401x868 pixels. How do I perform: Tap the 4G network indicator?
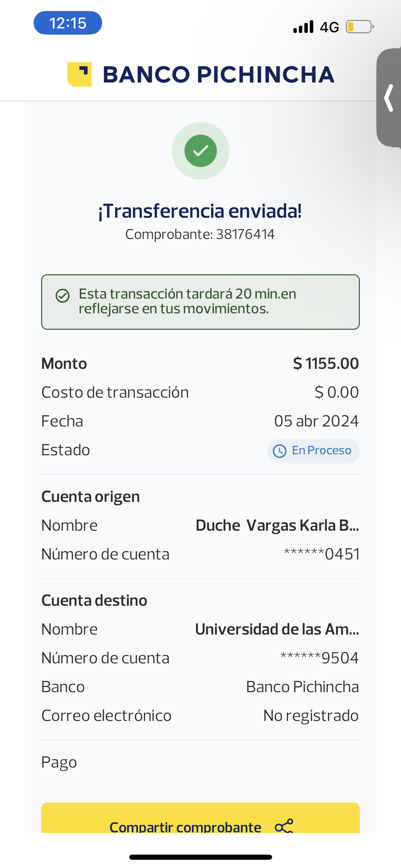(329, 27)
